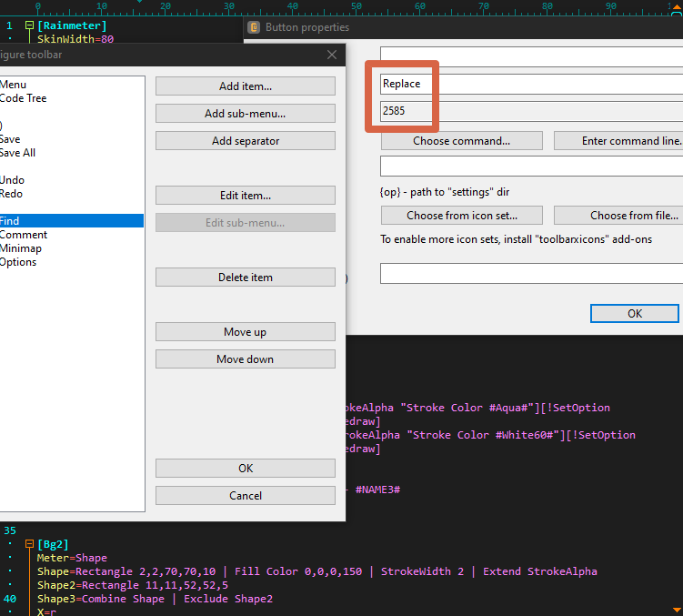Image resolution: width=683 pixels, height=616 pixels.
Task: Select Save All in the toolbar list
Action: pyautogui.click(x=18, y=153)
